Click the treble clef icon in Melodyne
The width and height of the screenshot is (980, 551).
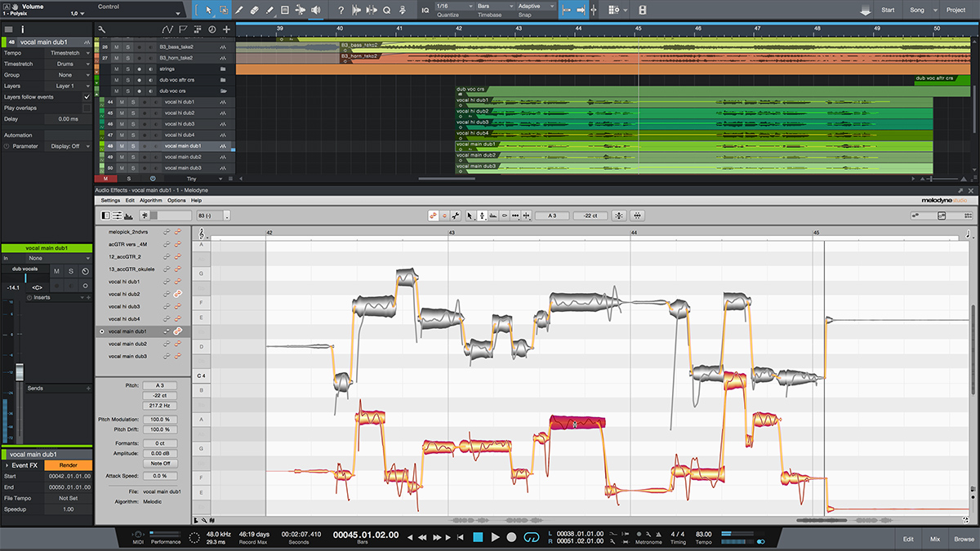tap(202, 233)
